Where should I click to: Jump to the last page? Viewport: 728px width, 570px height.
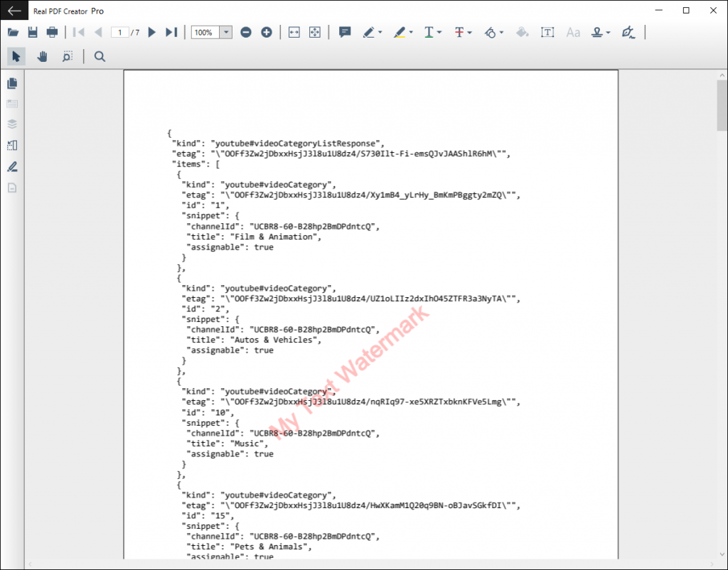(x=171, y=33)
